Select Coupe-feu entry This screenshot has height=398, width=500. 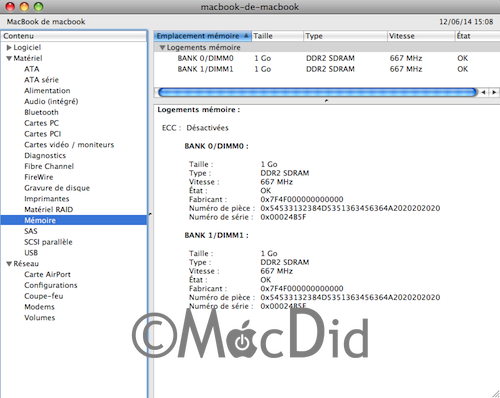43,296
